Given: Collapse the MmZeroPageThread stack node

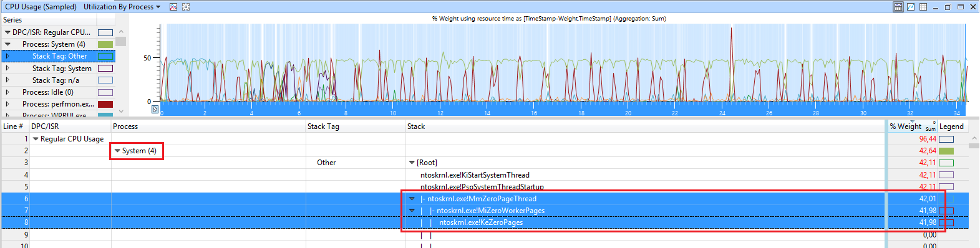Looking at the screenshot, I should tap(412, 199).
